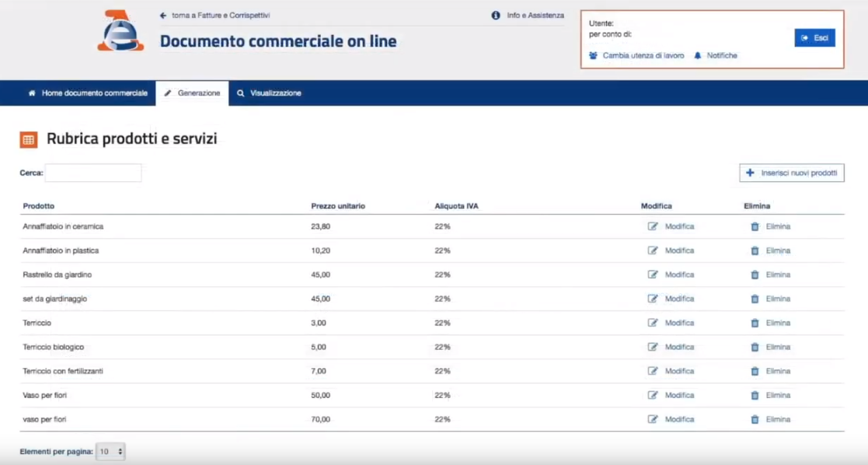Viewport: 868px width, 465px height.
Task: Click the users icon for Cambia utenza
Action: pyautogui.click(x=594, y=56)
